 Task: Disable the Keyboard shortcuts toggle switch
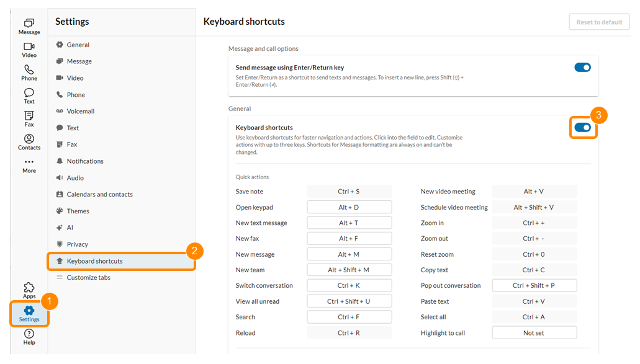coord(582,127)
